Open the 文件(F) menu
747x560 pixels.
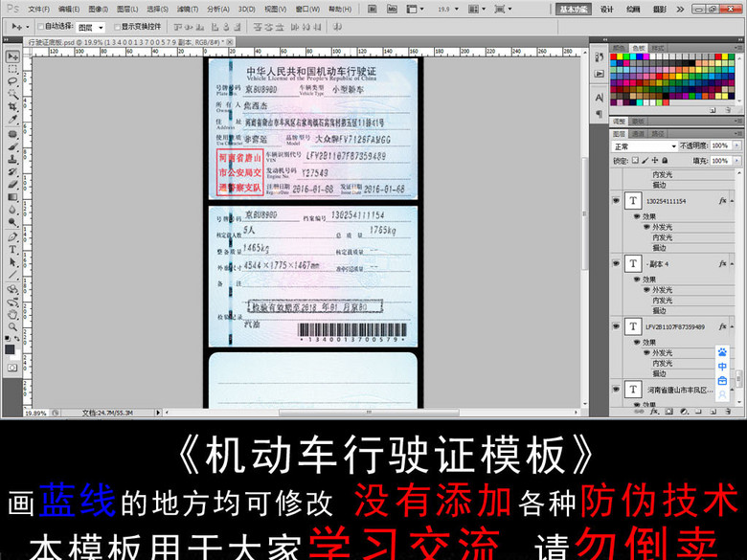38,9
